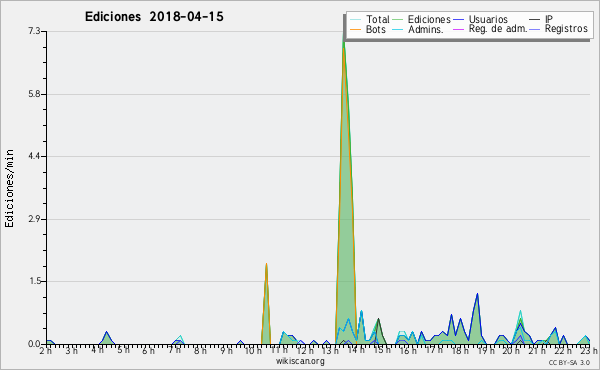Click the orange Bots legend line
Image resolution: width=600 pixels, height=370 pixels.
(355, 29)
